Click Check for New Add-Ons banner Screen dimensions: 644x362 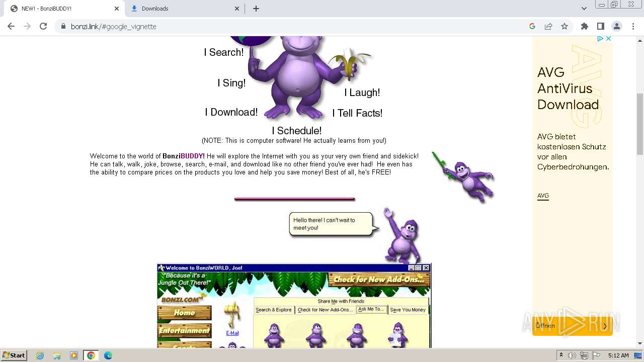pyautogui.click(x=379, y=280)
